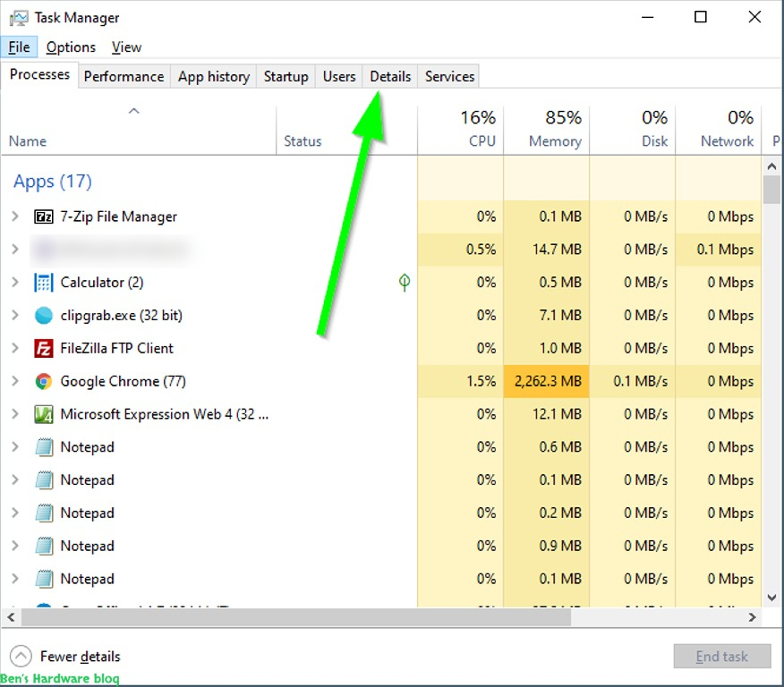Click the horizontal scrollbar thumb
This screenshot has height=687, width=784.
[296, 617]
